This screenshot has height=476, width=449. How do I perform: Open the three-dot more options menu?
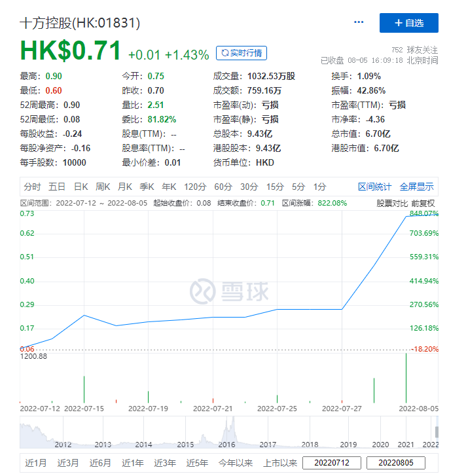coord(359,22)
